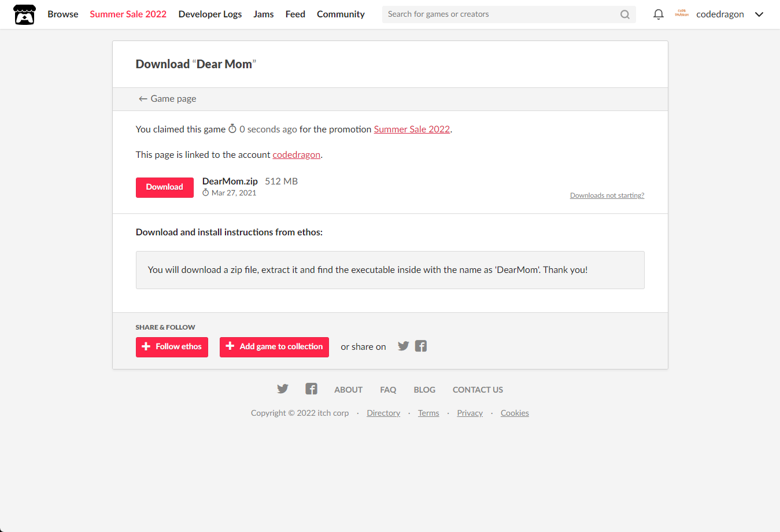Open the Directory link
Viewport: 780px width, 532px height.
[383, 413]
